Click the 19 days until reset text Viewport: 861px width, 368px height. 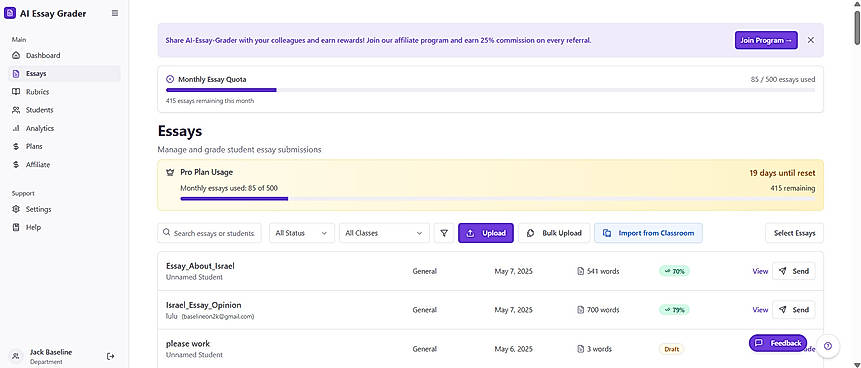[782, 173]
